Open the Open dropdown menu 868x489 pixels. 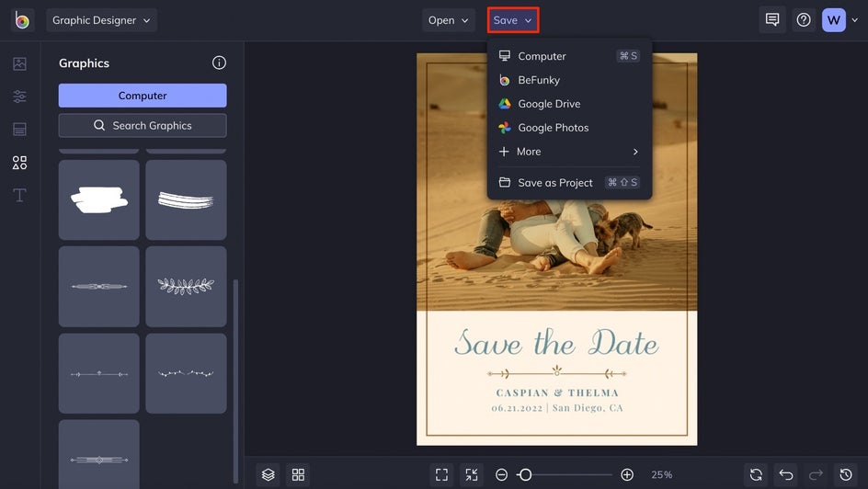pyautogui.click(x=448, y=20)
